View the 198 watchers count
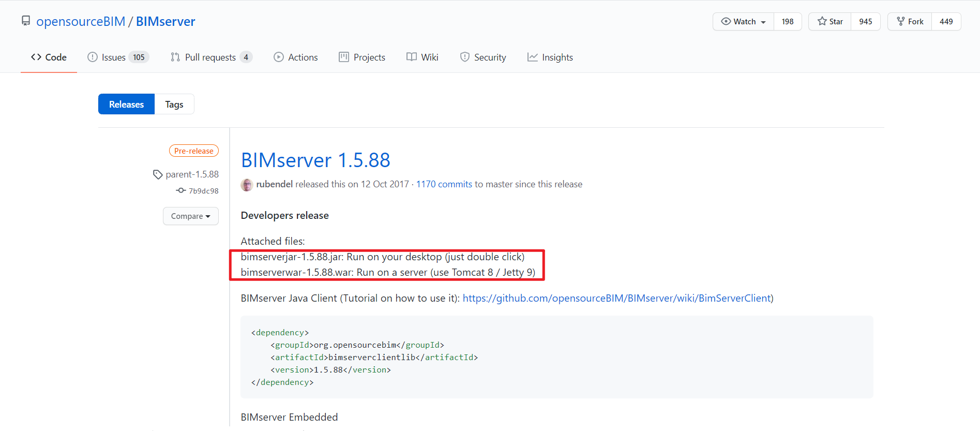This screenshot has width=980, height=431. click(x=788, y=21)
